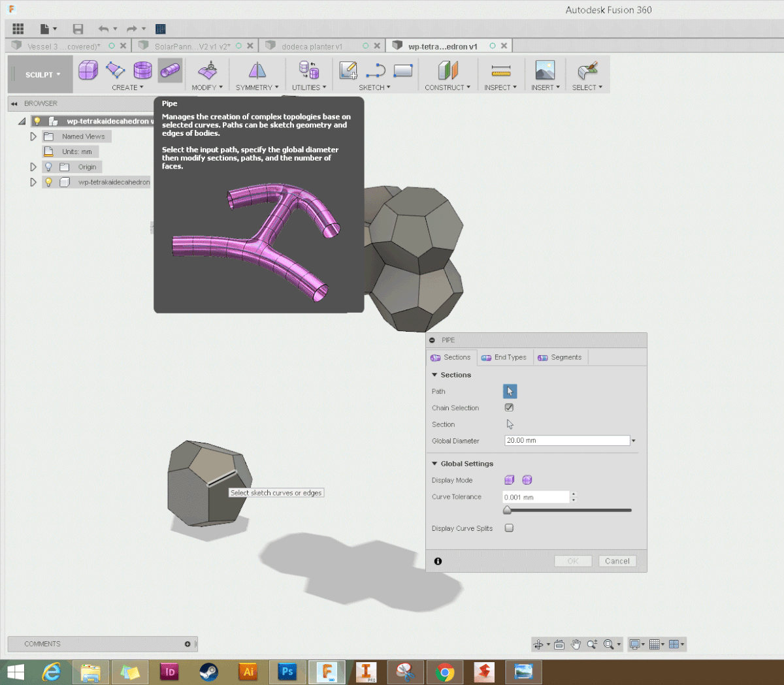Collapse the Global Settings group
Viewport: 784px width, 685px height.
tap(434, 464)
